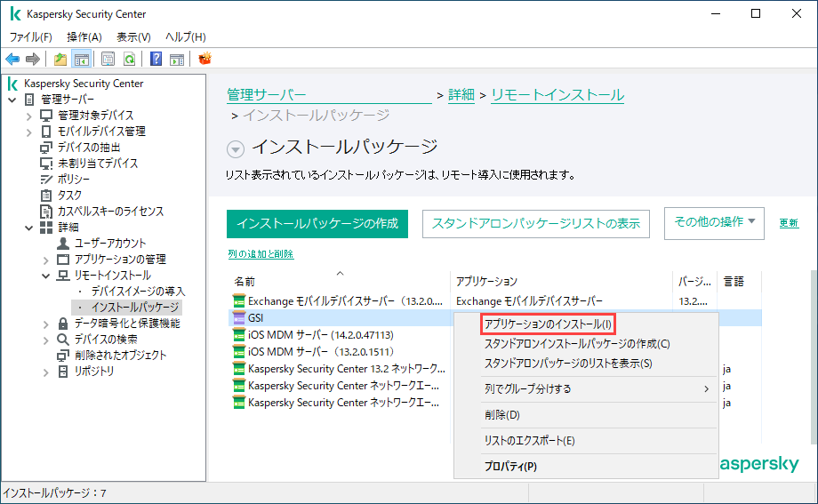Click the タスク clipboard icon
Image resolution: width=818 pixels, height=504 pixels.
(x=46, y=196)
